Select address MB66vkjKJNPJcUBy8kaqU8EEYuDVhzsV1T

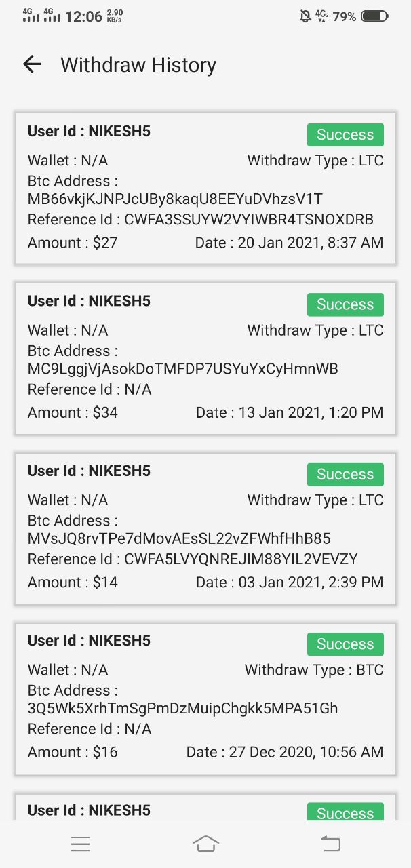click(x=175, y=199)
